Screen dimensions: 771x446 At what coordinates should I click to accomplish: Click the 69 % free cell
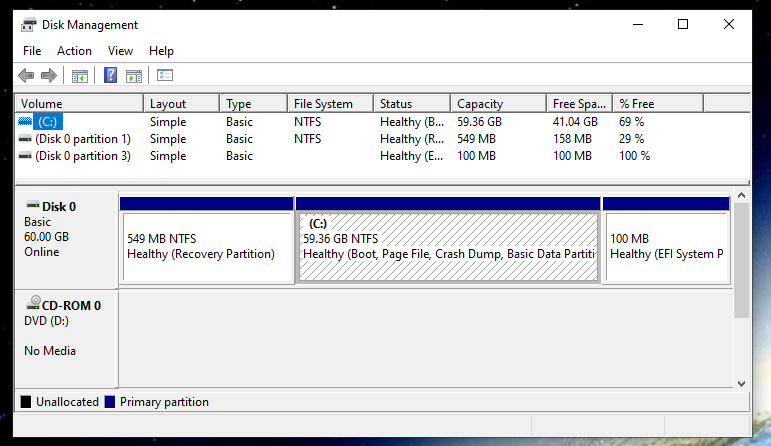(631, 121)
